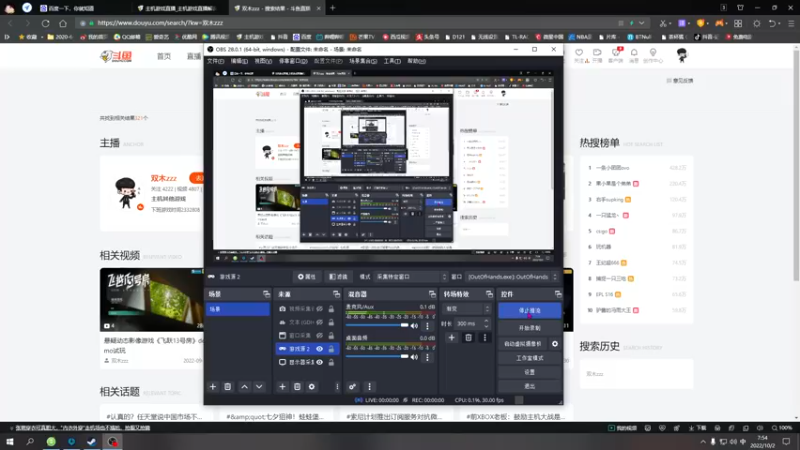Open advanced audio properties gears icon in 混音器 panel
800x450 pixels.
coord(352,387)
